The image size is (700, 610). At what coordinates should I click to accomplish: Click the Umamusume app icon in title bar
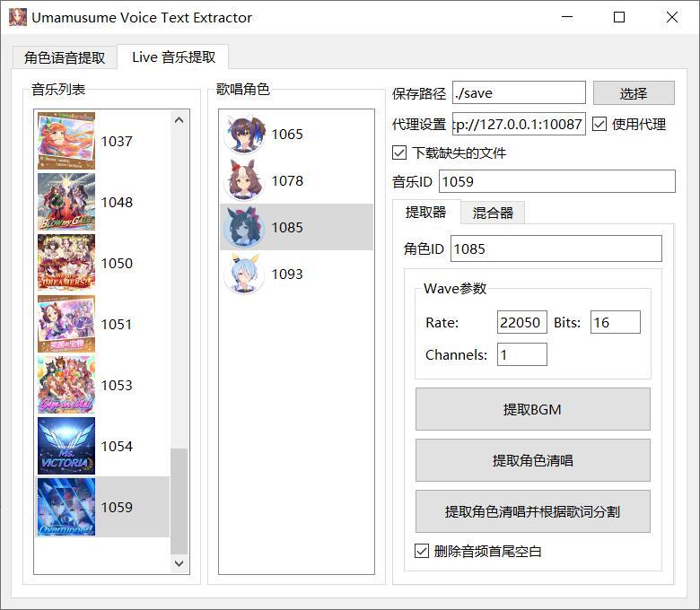click(x=18, y=17)
